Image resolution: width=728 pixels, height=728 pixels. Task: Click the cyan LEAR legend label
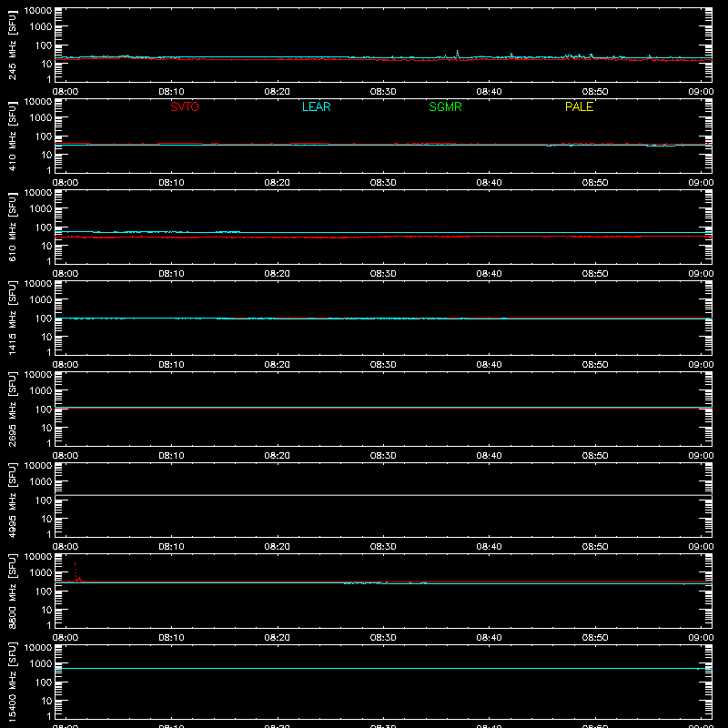point(316,106)
